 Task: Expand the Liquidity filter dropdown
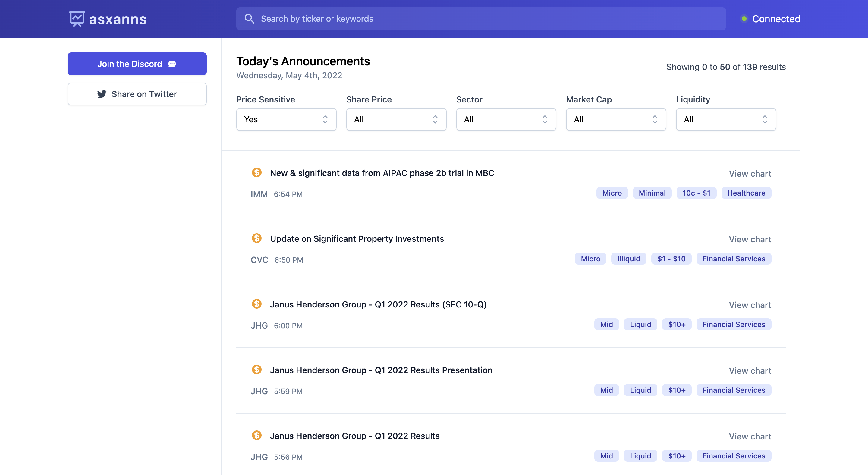(726, 119)
